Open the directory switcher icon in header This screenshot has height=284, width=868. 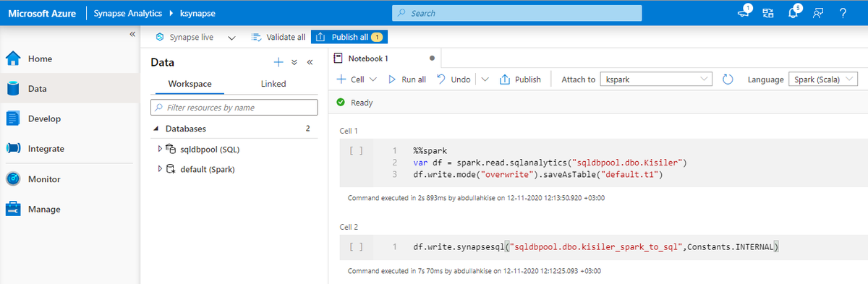768,13
